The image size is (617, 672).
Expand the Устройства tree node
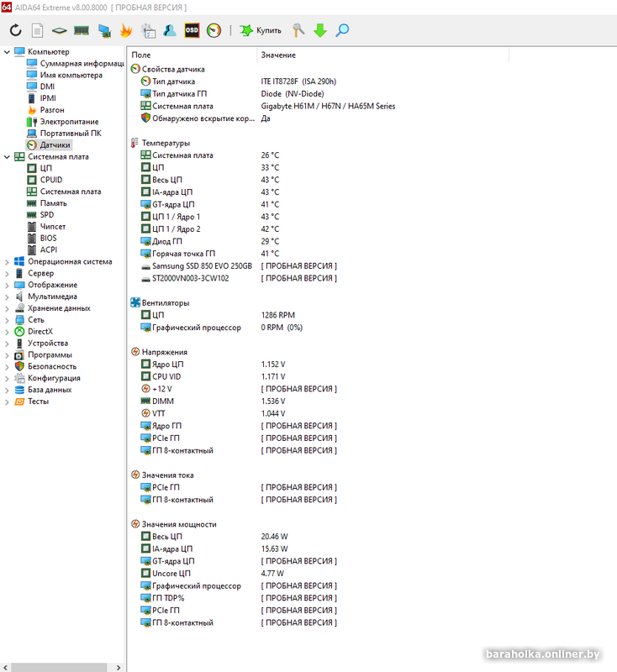[7, 344]
